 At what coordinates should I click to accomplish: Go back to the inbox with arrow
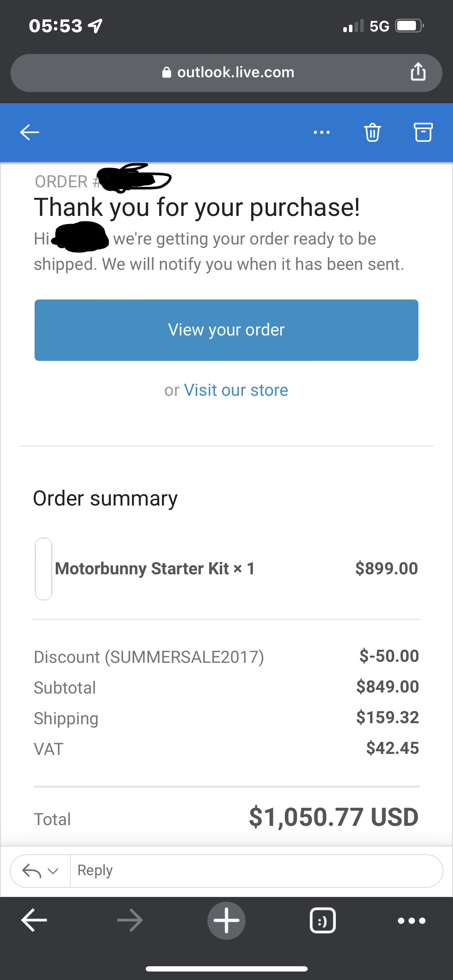30,132
